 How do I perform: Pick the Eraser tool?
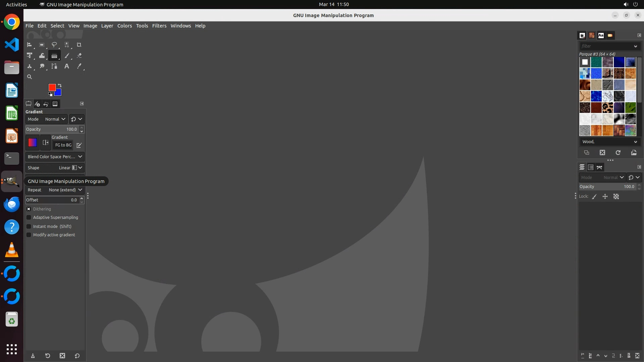tap(79, 56)
